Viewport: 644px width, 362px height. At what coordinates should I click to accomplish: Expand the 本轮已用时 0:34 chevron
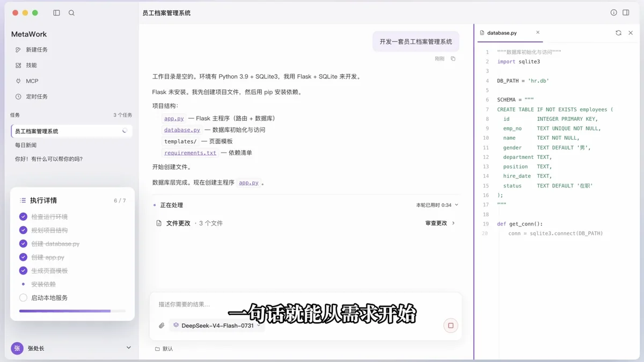pyautogui.click(x=457, y=205)
